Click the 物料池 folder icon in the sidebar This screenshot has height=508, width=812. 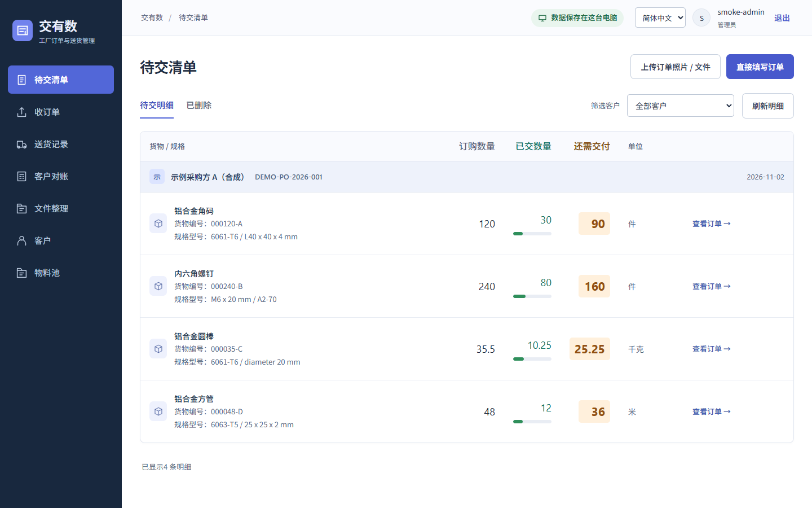coord(21,273)
